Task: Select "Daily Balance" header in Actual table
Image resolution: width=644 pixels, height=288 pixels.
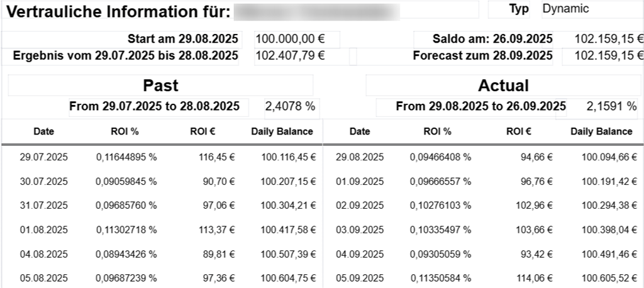Action: point(601,131)
